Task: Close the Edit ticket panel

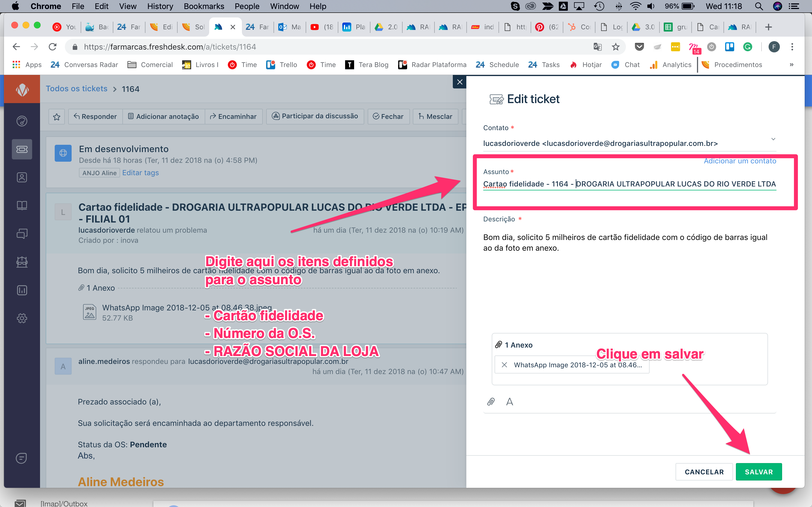Action: pos(459,82)
